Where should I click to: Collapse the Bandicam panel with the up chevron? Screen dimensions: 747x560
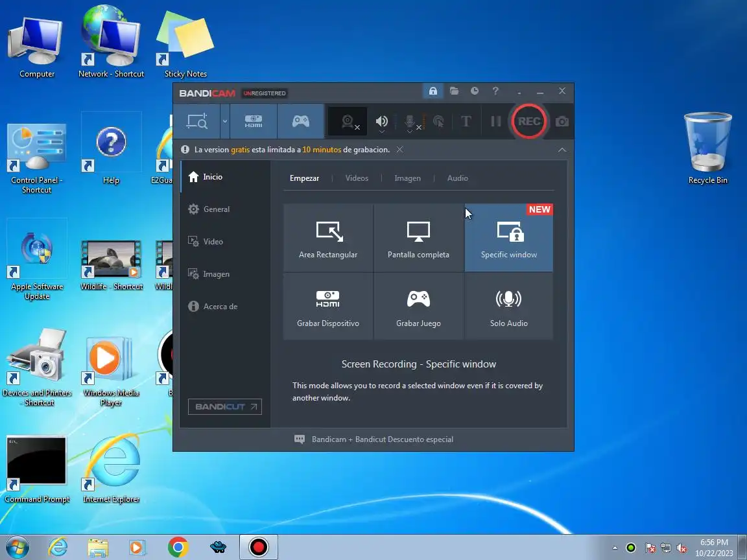562,150
